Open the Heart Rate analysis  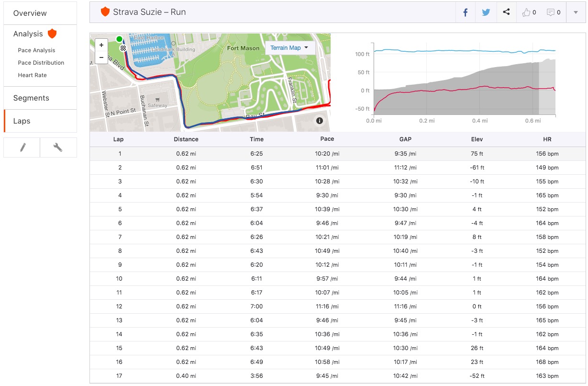[x=33, y=75]
